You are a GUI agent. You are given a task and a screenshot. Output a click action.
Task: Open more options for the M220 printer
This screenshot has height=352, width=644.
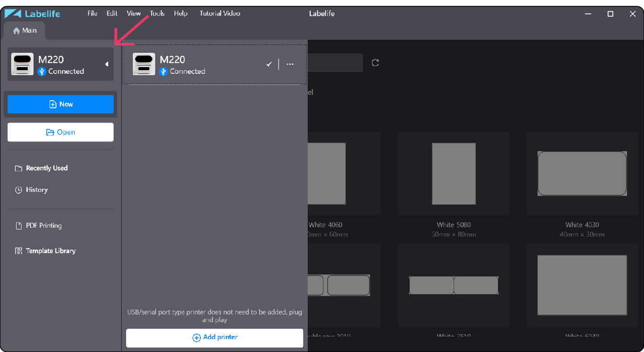click(290, 64)
